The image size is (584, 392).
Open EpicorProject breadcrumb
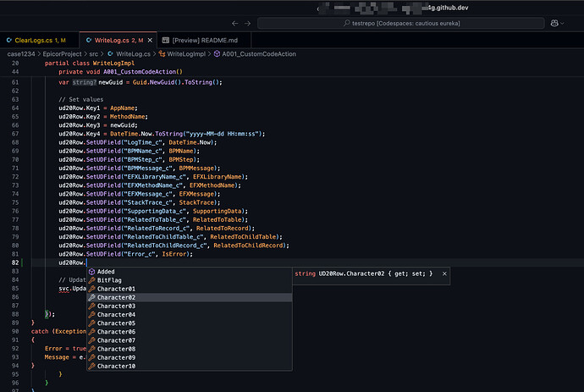62,54
